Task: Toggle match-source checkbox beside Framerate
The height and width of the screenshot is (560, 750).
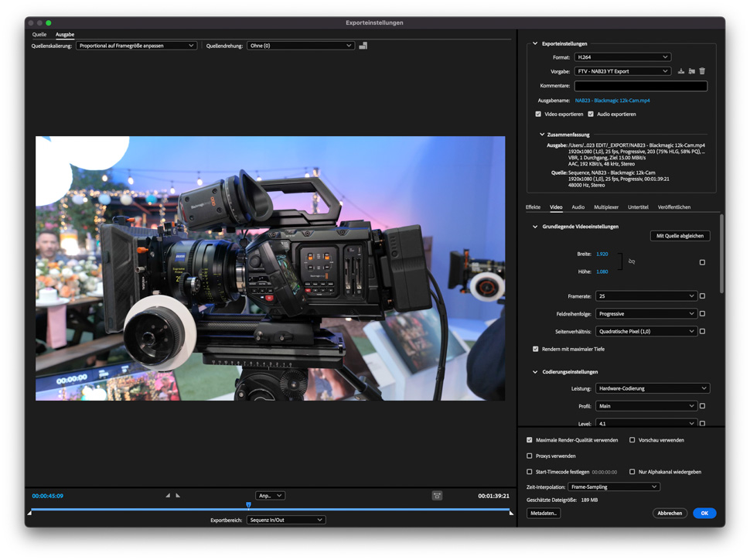Action: click(x=702, y=295)
